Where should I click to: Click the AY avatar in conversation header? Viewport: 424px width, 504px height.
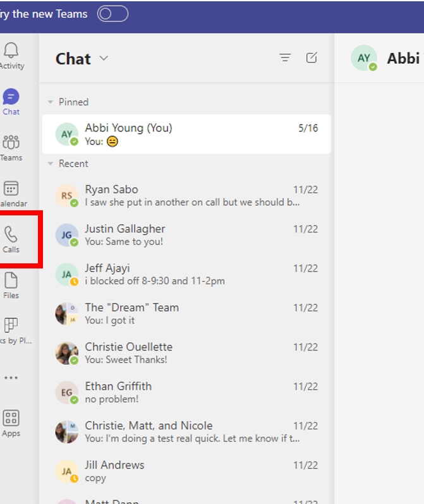point(364,58)
